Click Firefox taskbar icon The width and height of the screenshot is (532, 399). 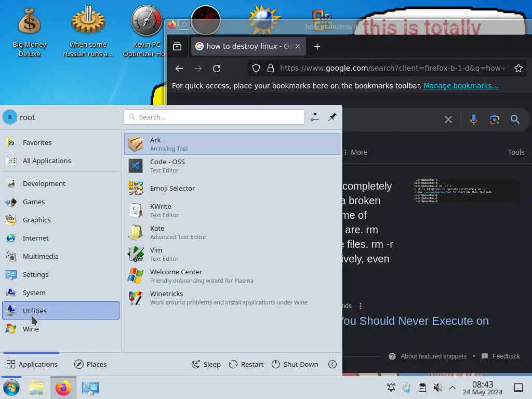(63, 388)
